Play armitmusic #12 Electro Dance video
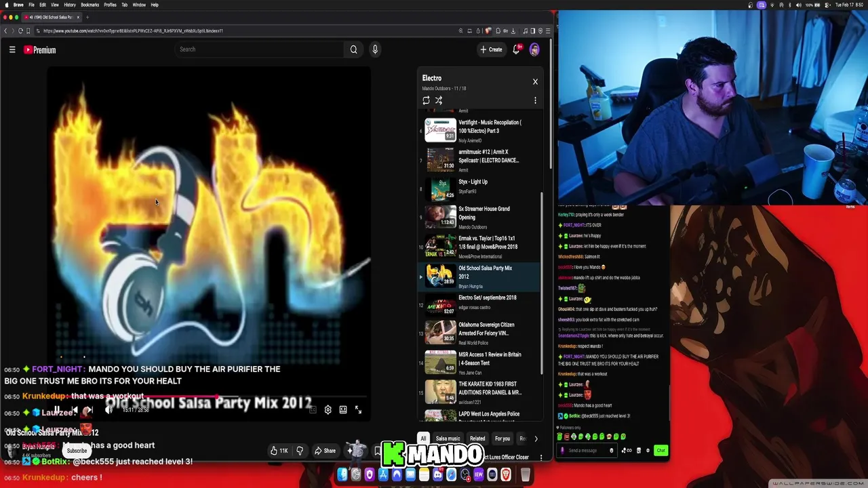 [x=480, y=159]
